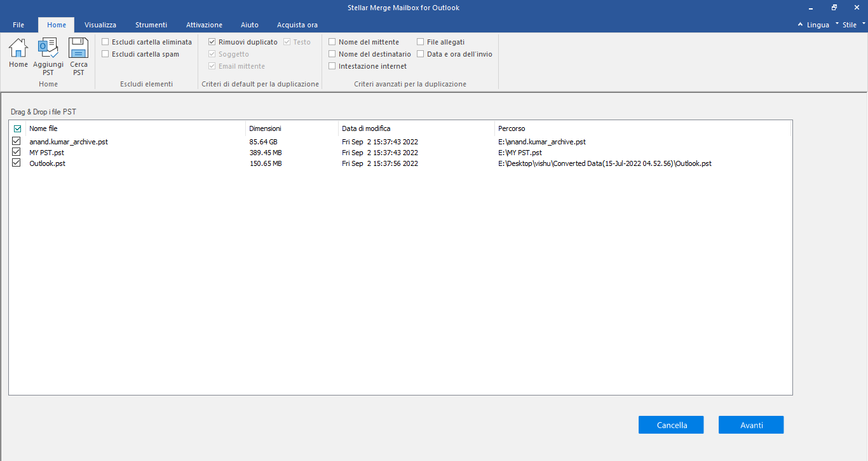Open Aggiungi PST to add a file
868x461 pixels.
point(48,57)
